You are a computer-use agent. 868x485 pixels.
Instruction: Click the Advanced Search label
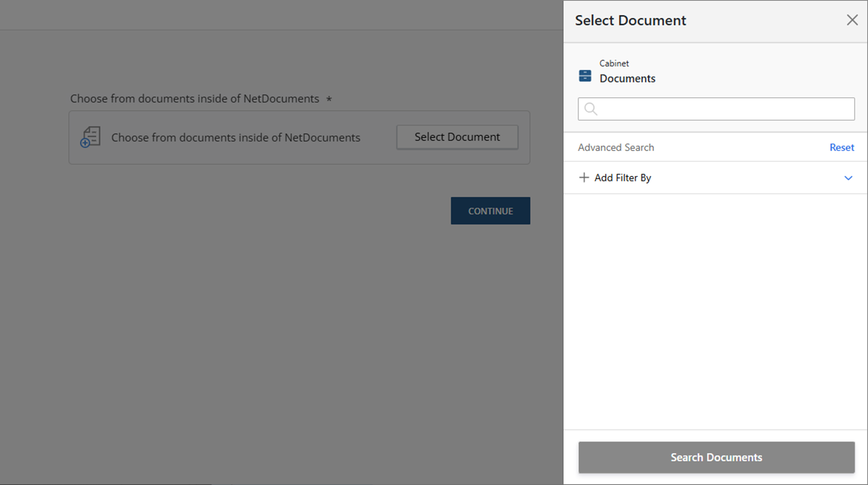pos(616,148)
